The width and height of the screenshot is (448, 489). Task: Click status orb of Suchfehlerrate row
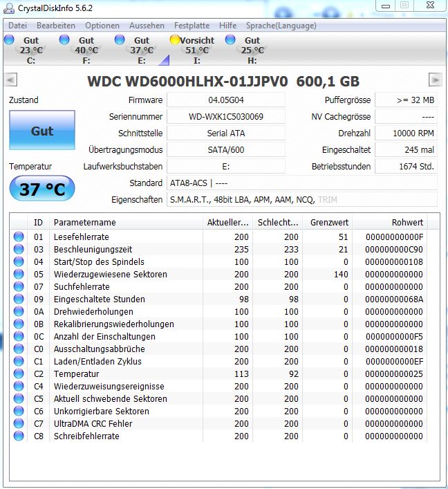[x=19, y=286]
